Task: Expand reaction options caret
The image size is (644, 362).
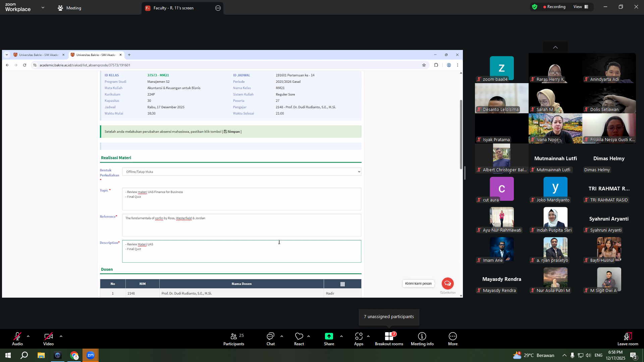Action: pos(309,336)
